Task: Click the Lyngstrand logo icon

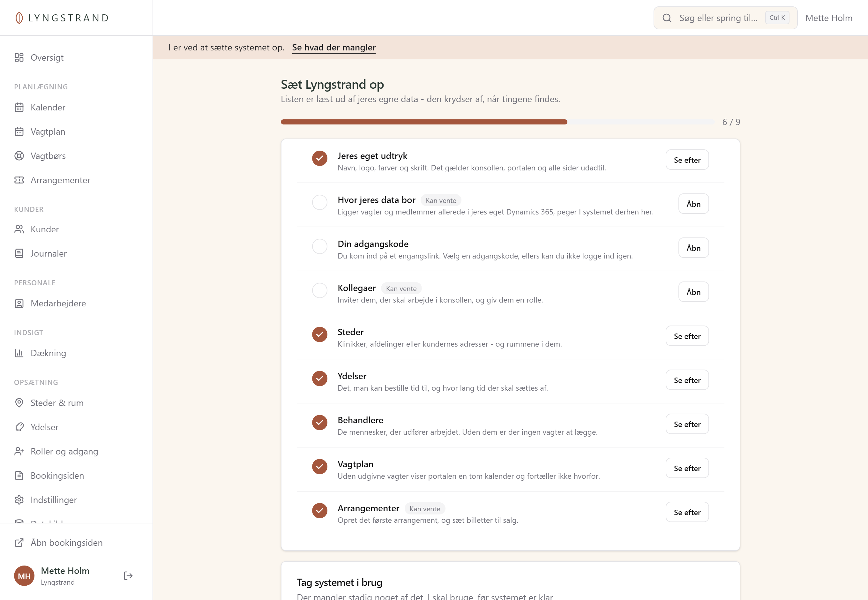Action: click(x=19, y=18)
